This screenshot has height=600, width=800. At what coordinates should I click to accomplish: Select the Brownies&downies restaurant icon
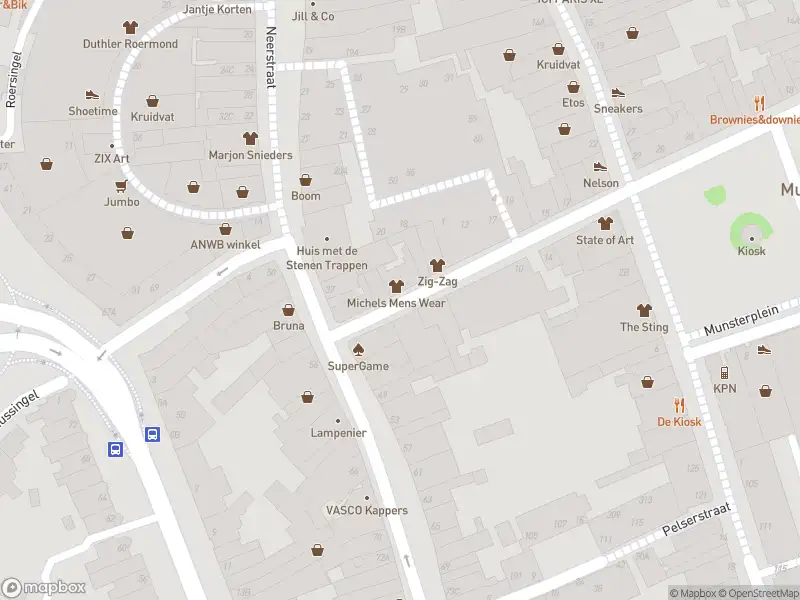[759, 104]
